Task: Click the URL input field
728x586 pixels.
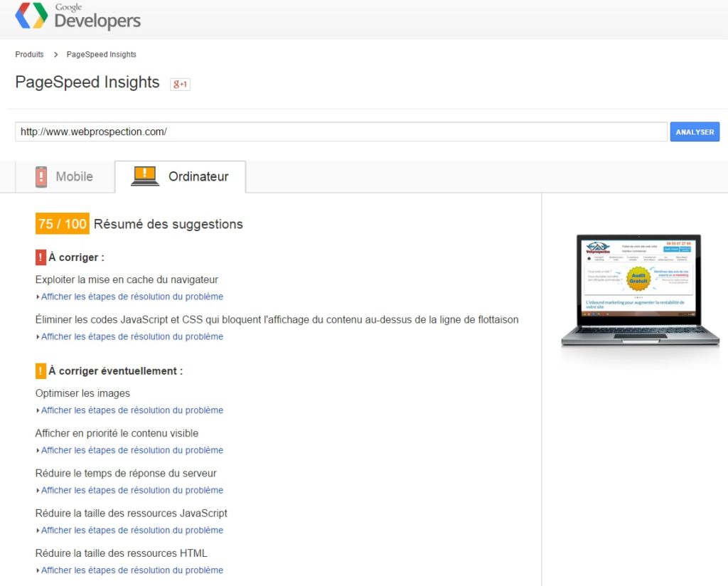Action: [x=341, y=132]
